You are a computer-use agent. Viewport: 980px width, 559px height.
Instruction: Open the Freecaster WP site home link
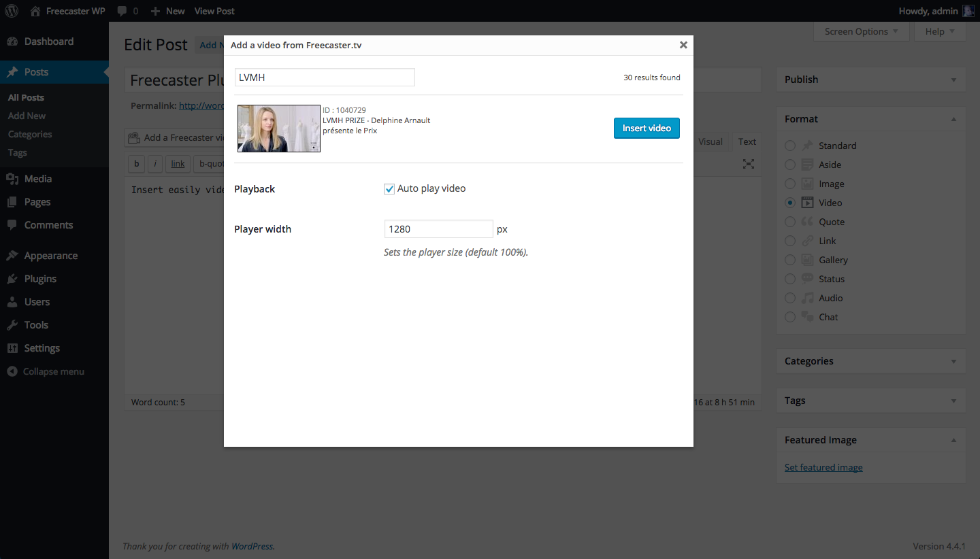click(67, 11)
